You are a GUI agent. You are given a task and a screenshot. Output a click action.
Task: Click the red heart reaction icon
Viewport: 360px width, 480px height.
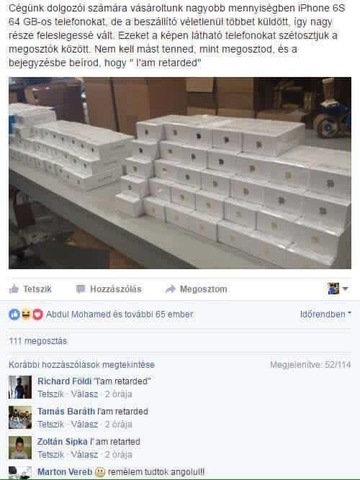(x=38, y=314)
